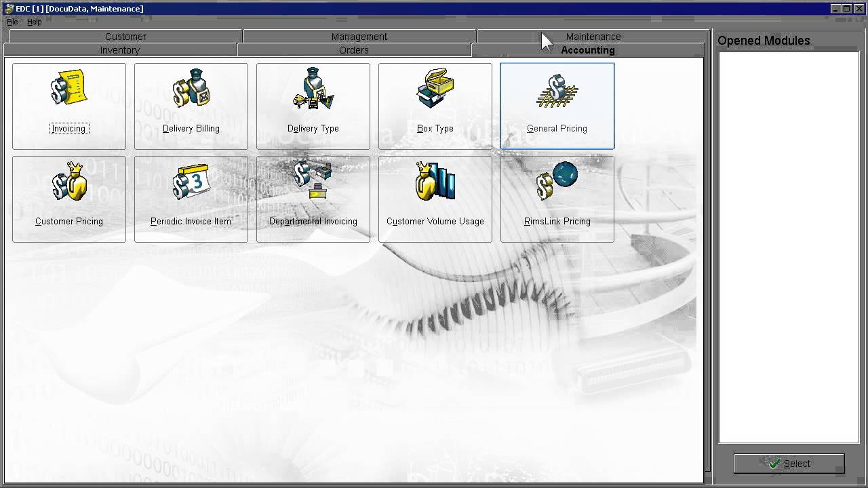
Task: Click the EDC application icon in title bar
Action: [9, 9]
